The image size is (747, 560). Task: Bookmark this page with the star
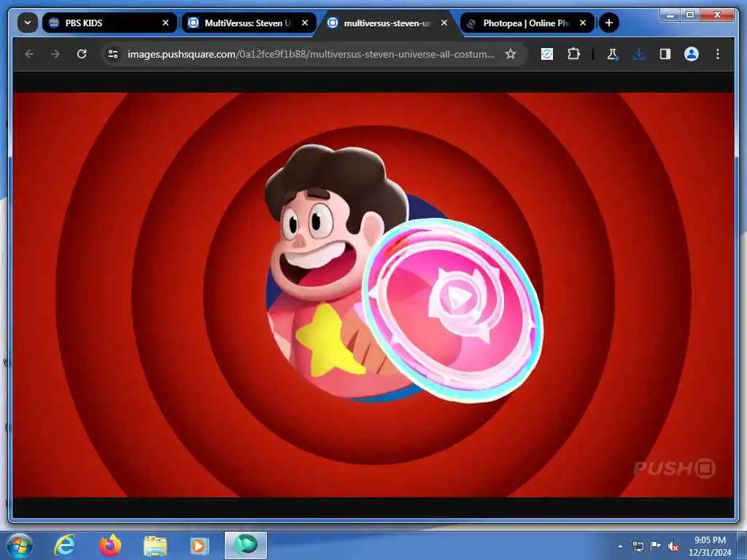coord(510,54)
